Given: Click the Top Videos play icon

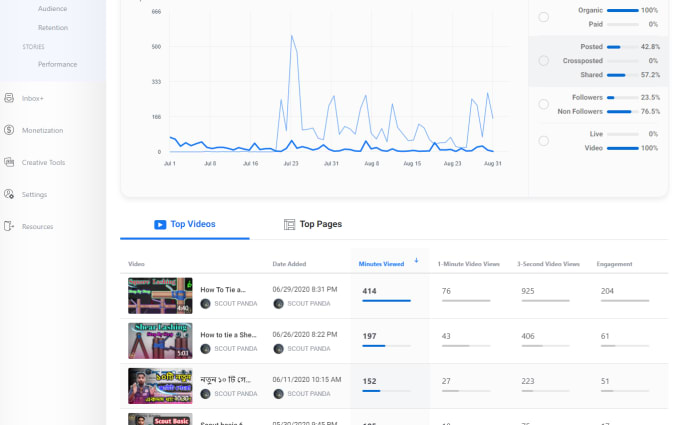Looking at the screenshot, I should point(160,225).
